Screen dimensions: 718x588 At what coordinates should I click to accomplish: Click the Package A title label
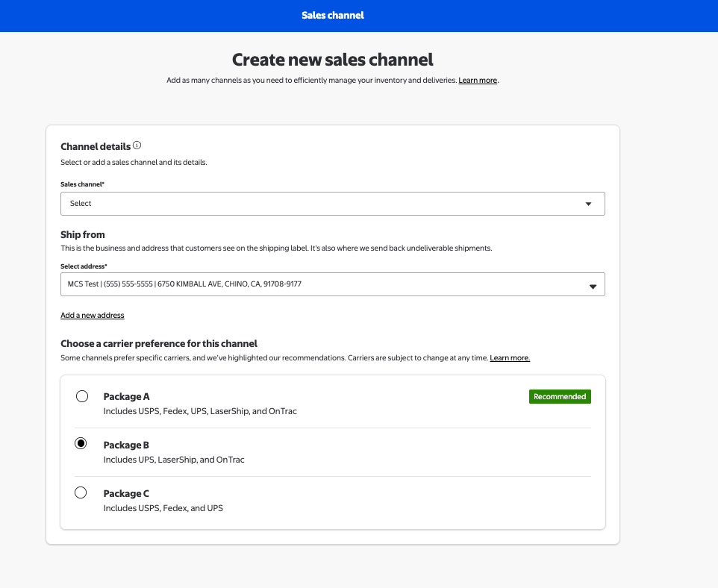coord(126,397)
